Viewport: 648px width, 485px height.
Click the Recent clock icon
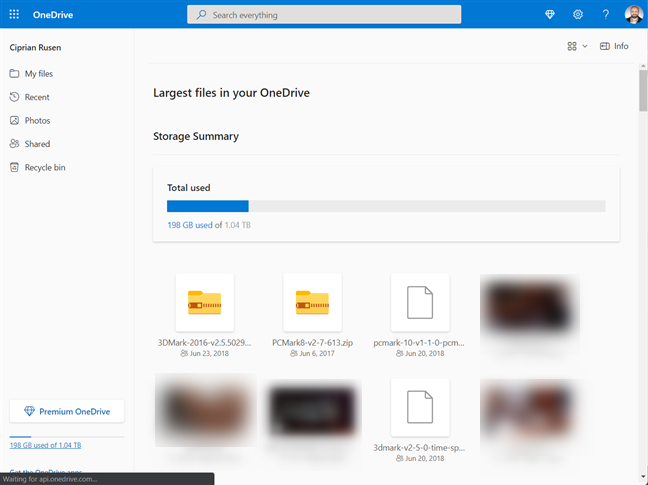click(x=14, y=97)
